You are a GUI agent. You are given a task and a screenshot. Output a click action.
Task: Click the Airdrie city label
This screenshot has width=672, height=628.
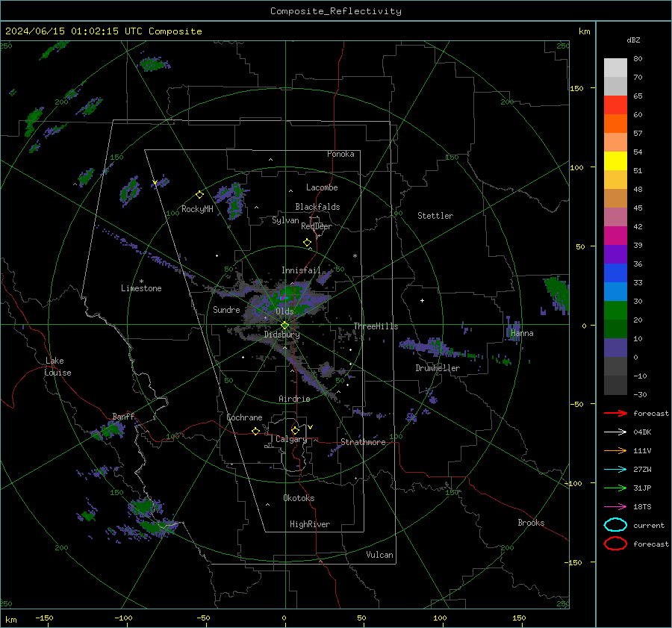294,399
